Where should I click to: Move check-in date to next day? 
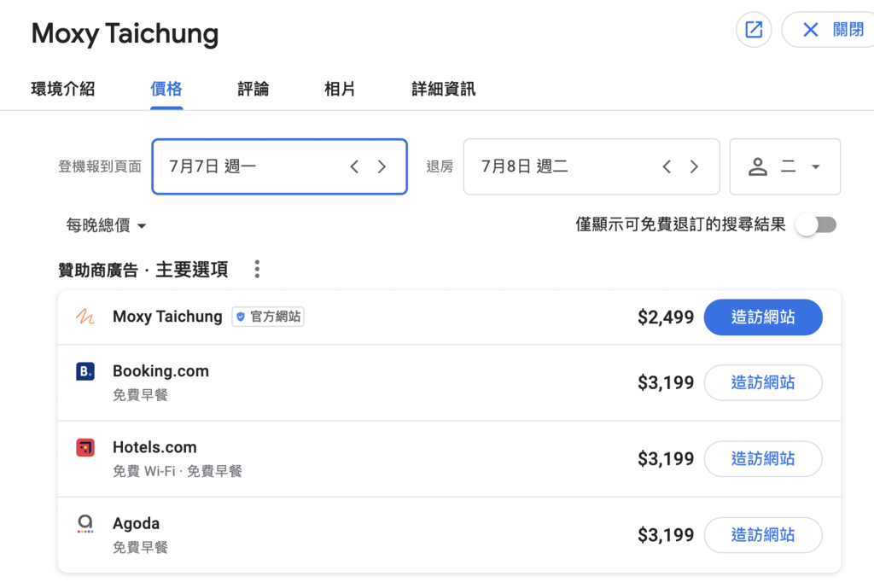tap(382, 166)
